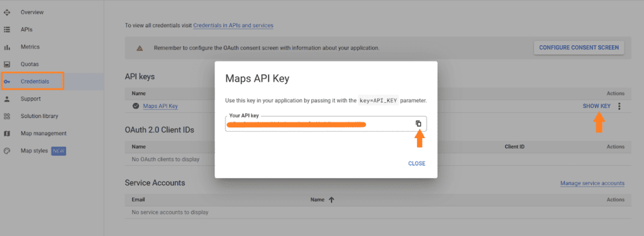Open Credentials in APIs and services link
644x236 pixels.
pyautogui.click(x=233, y=25)
